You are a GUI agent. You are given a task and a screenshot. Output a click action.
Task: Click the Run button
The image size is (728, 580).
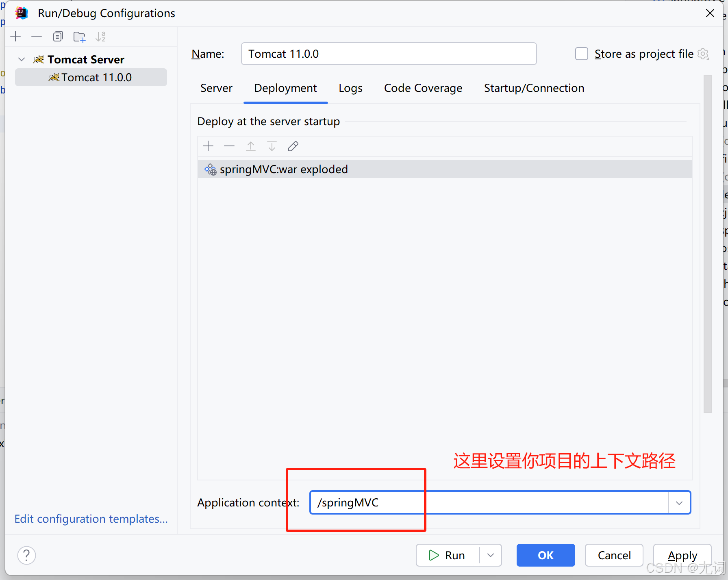click(447, 555)
